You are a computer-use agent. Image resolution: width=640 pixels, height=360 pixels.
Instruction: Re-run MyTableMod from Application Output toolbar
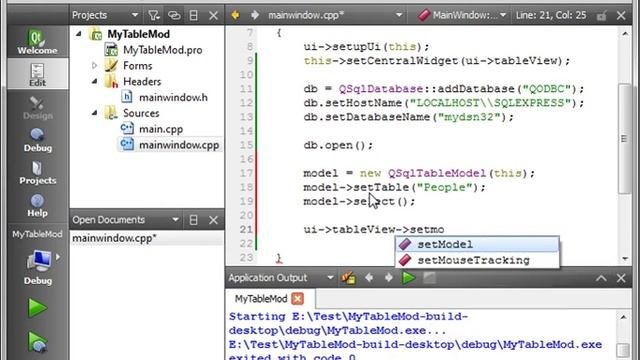(409, 278)
